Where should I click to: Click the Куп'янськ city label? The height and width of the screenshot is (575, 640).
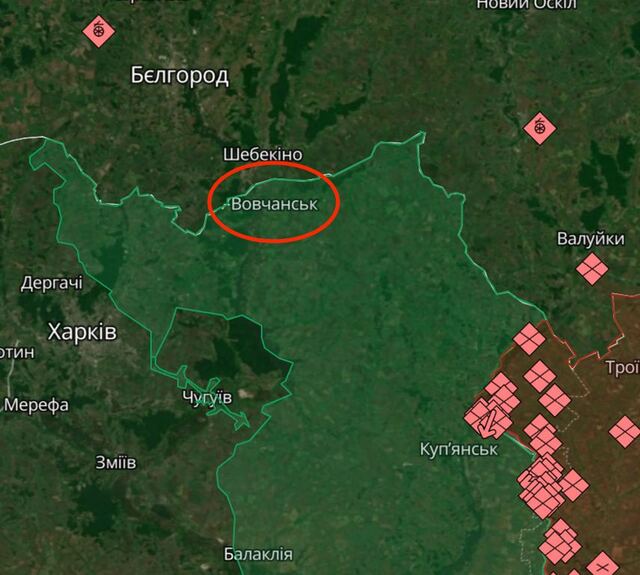pos(459,449)
